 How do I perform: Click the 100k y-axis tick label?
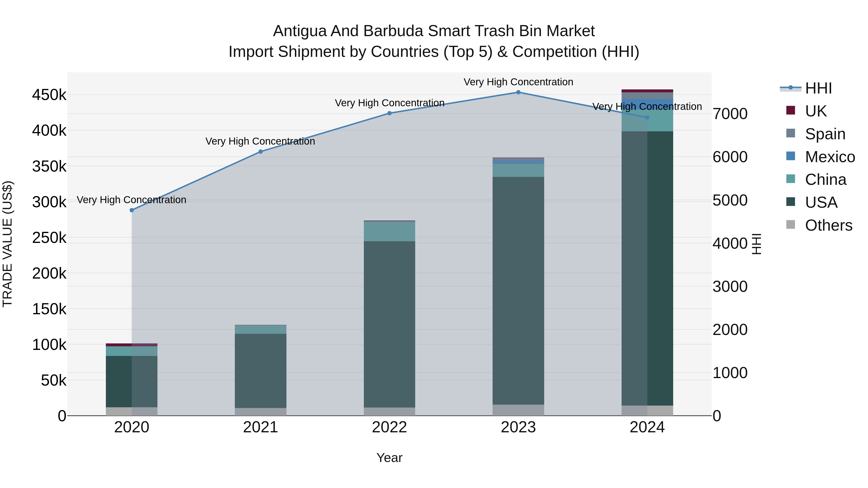49,345
